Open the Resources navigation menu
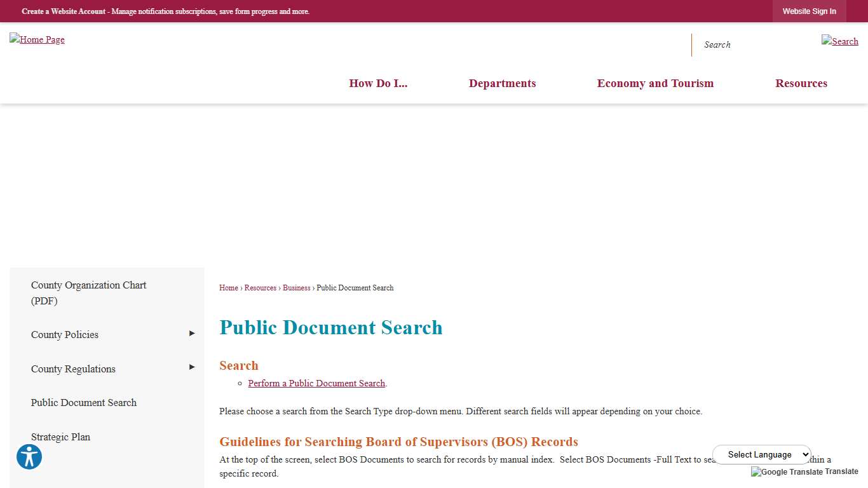Viewport: 868px width, 488px height. (801, 83)
